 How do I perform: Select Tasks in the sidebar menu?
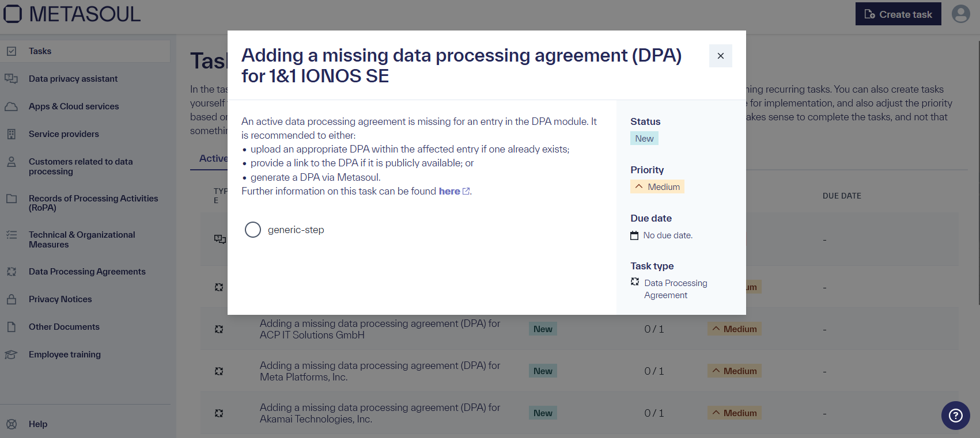[x=40, y=51]
